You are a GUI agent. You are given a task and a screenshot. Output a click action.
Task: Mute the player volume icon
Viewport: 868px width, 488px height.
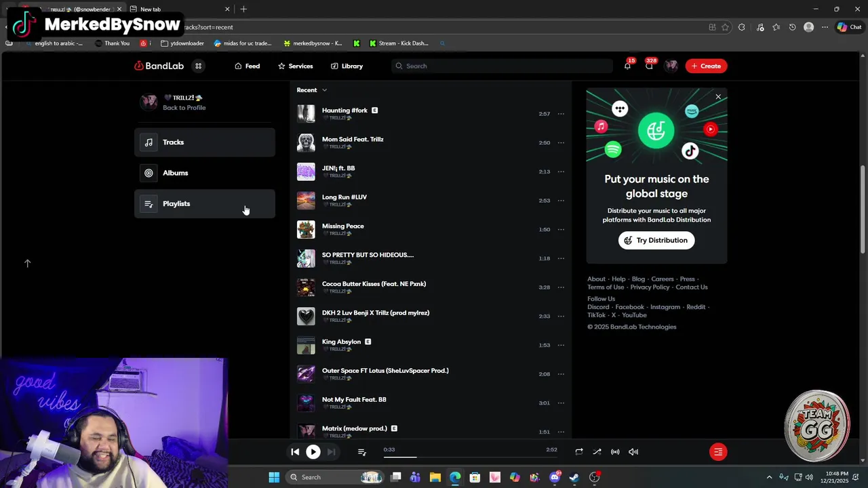[633, 451]
